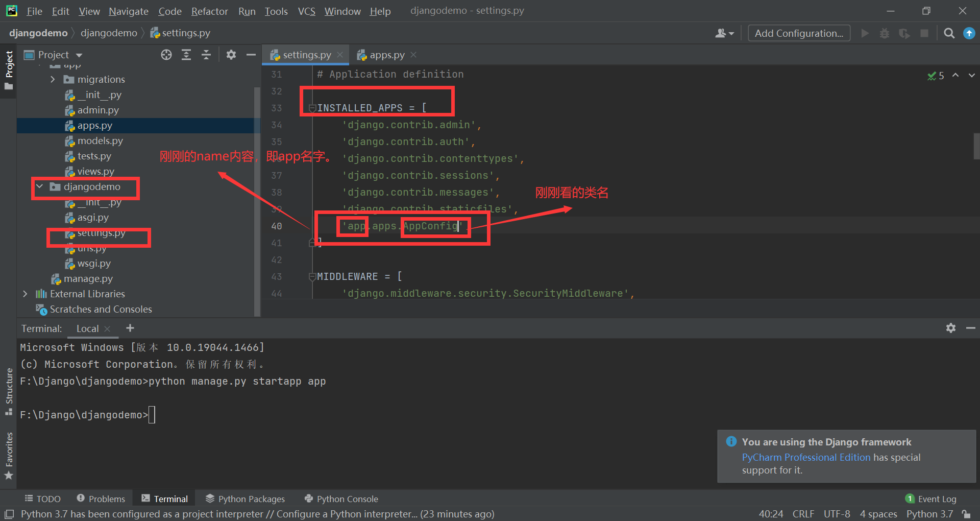Open Project panel settings gear
The width and height of the screenshot is (980, 521).
[x=231, y=55]
